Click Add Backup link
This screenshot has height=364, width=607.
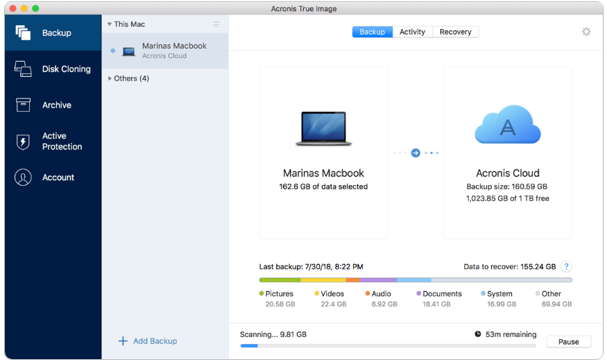point(155,341)
